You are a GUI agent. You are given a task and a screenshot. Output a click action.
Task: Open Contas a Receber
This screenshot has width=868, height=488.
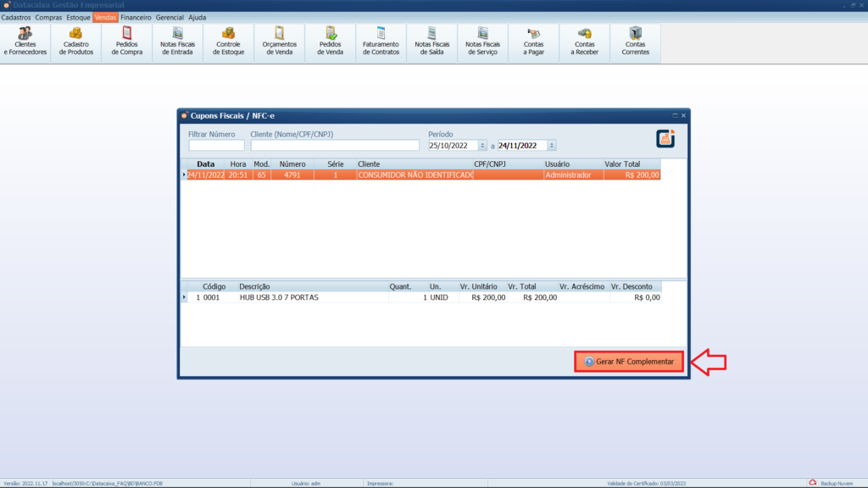[584, 42]
